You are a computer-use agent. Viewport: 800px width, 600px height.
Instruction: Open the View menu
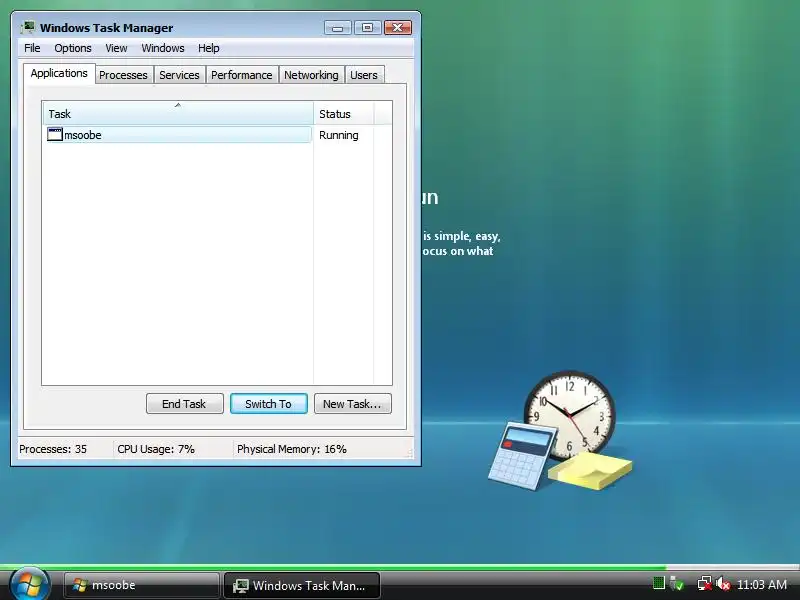(116, 48)
